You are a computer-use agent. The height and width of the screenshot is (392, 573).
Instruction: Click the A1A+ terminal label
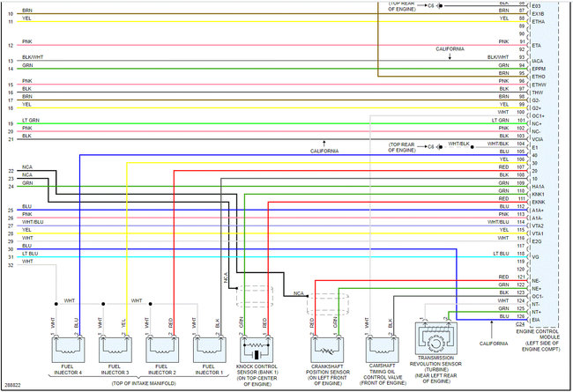pyautogui.click(x=538, y=211)
